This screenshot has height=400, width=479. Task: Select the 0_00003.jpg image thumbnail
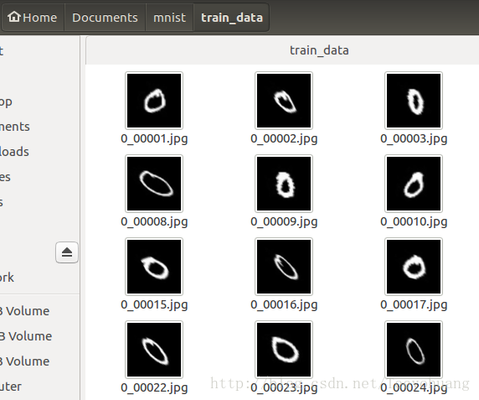tap(414, 100)
